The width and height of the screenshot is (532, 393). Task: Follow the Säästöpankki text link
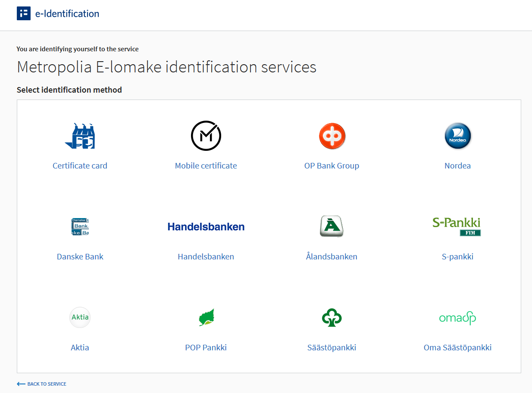click(332, 348)
